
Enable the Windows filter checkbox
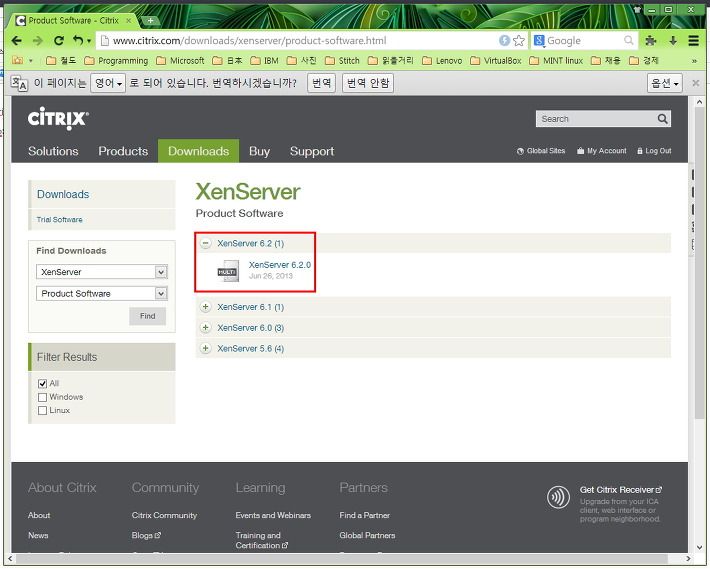click(x=43, y=397)
